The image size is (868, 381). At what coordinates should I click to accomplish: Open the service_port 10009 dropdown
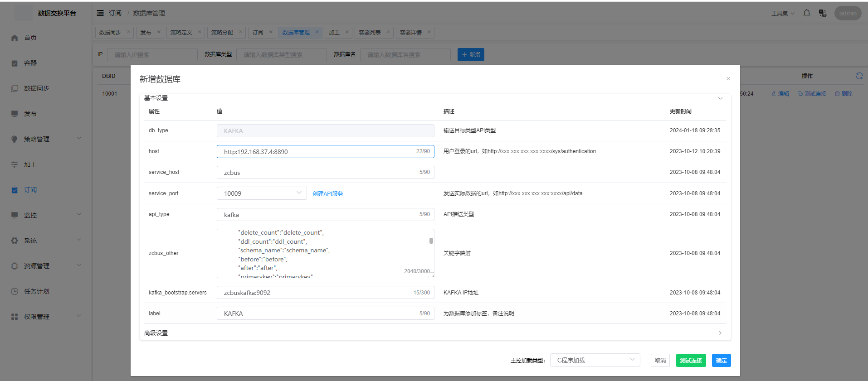coord(262,193)
